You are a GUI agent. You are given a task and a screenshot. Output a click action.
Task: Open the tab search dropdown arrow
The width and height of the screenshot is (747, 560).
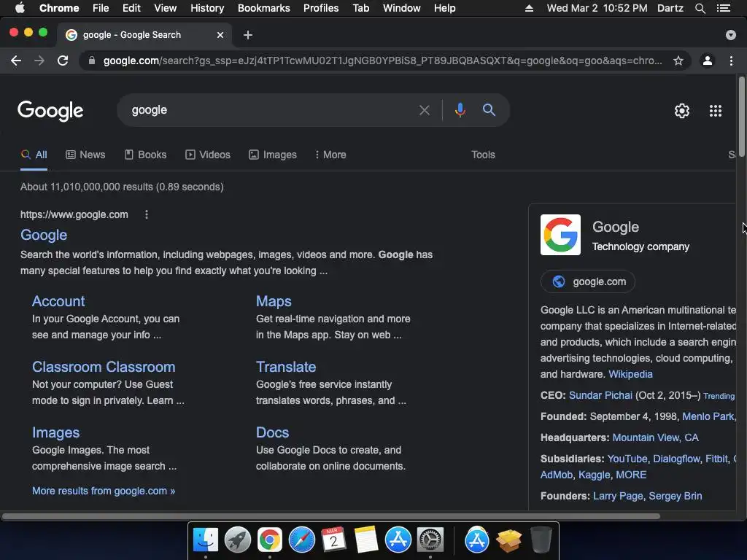pos(731,35)
